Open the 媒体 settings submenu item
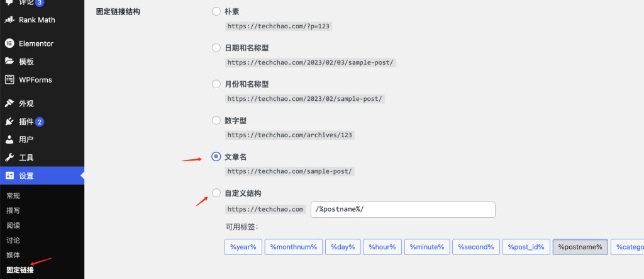Screen dimensions: 644x279 click(x=13, y=255)
